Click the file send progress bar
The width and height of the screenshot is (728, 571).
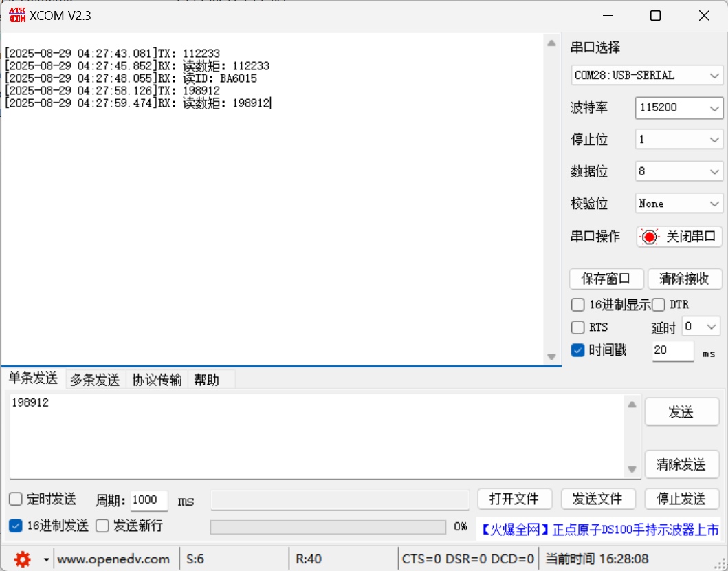(x=328, y=527)
